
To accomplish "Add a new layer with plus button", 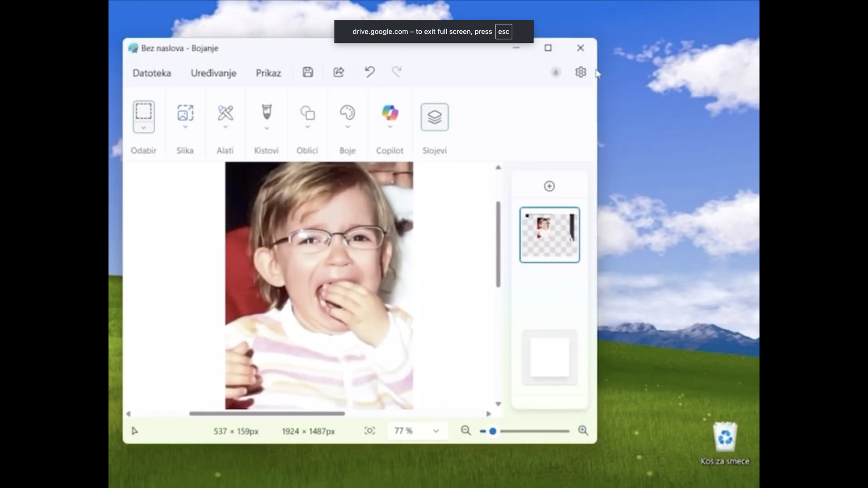I will tap(549, 186).
